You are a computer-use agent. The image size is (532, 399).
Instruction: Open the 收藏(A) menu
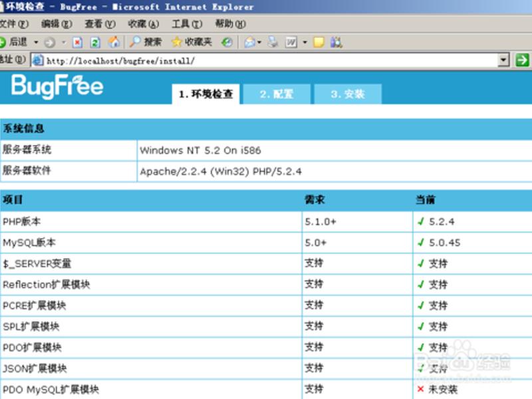144,24
